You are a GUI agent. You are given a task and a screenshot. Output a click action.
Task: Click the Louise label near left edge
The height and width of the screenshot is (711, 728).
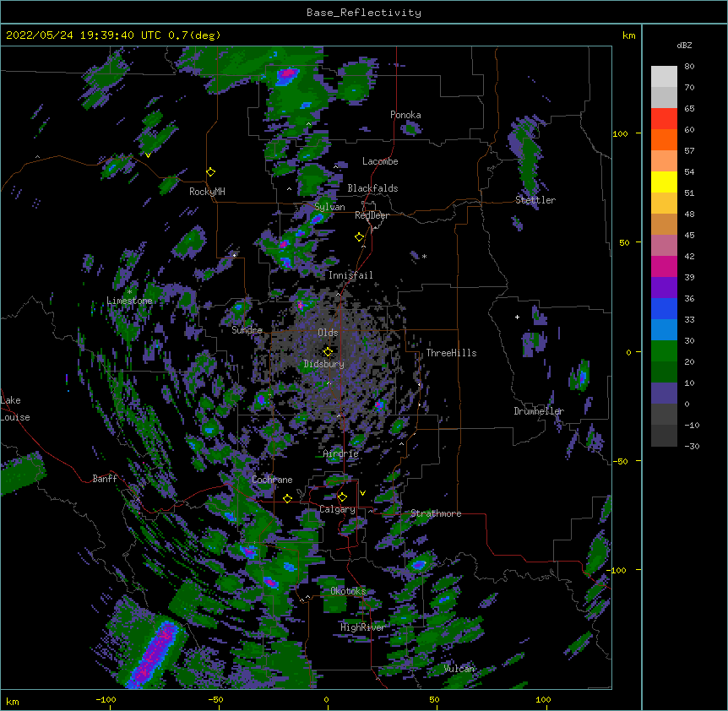(15, 417)
